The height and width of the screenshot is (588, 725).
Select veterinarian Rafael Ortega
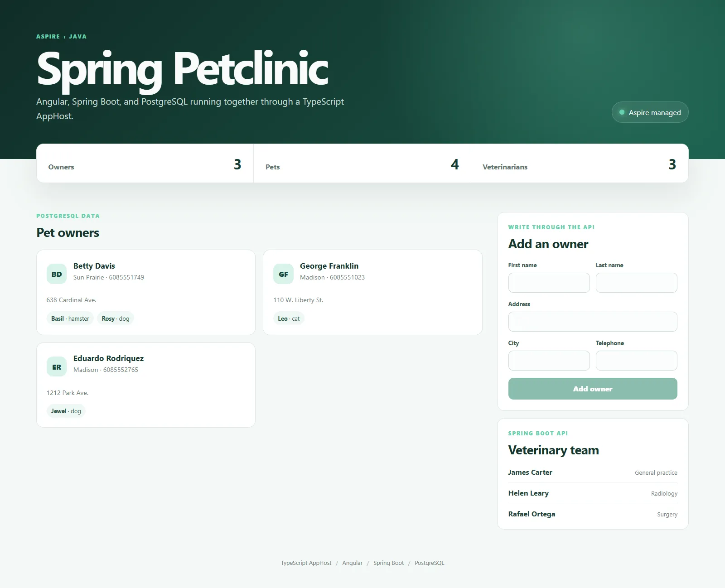532,514
